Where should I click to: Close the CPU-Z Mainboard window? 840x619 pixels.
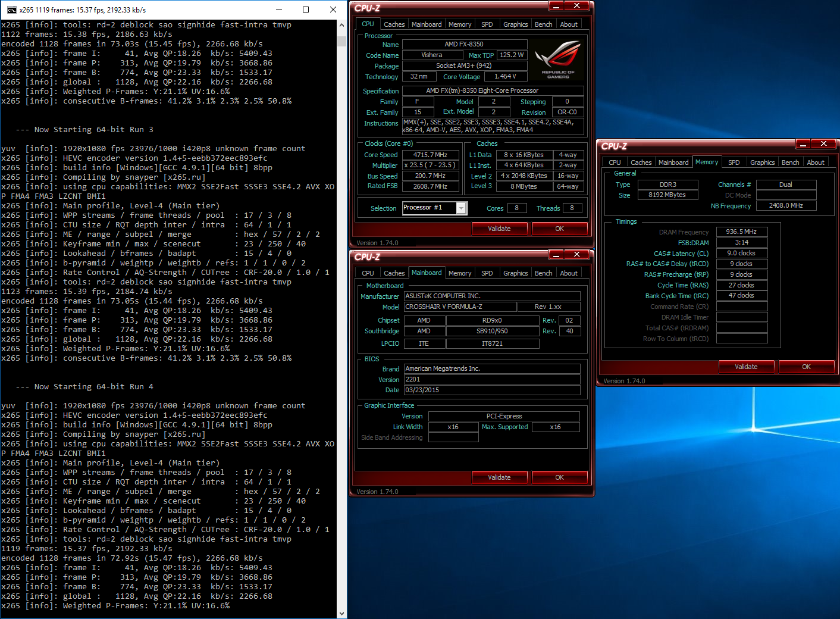tap(576, 255)
